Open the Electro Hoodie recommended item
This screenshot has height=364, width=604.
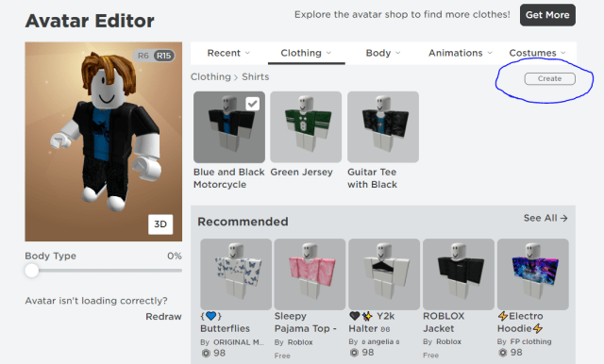pyautogui.click(x=532, y=274)
